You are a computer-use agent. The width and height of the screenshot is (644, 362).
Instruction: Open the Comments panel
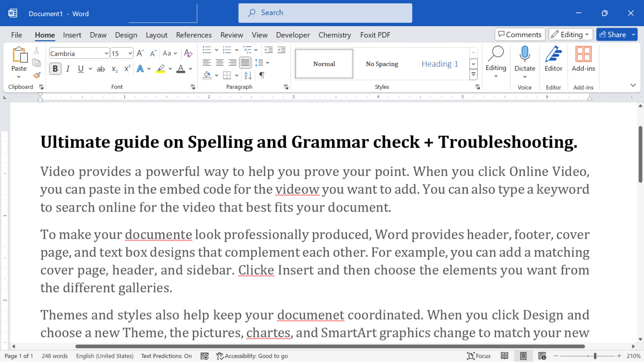point(520,34)
